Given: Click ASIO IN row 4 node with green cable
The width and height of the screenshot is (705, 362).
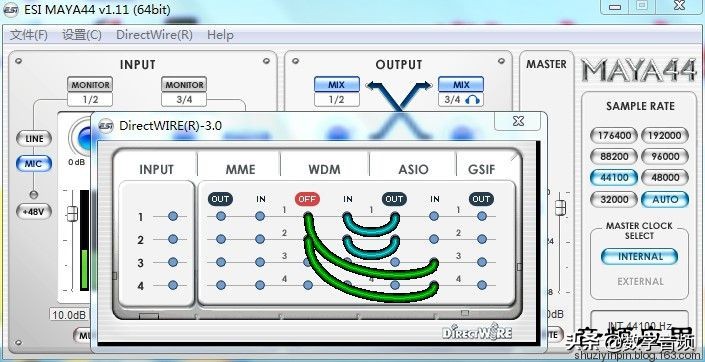Looking at the screenshot, I should pos(434,285).
